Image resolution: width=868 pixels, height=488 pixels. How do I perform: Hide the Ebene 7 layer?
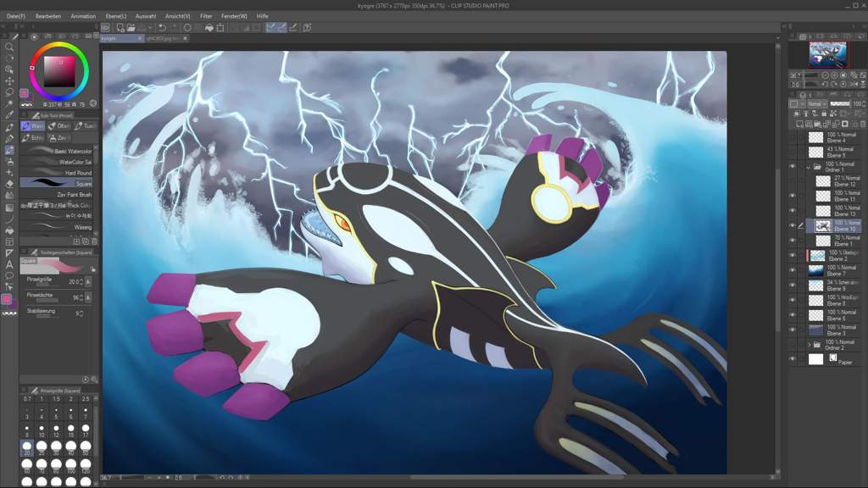[x=793, y=270]
